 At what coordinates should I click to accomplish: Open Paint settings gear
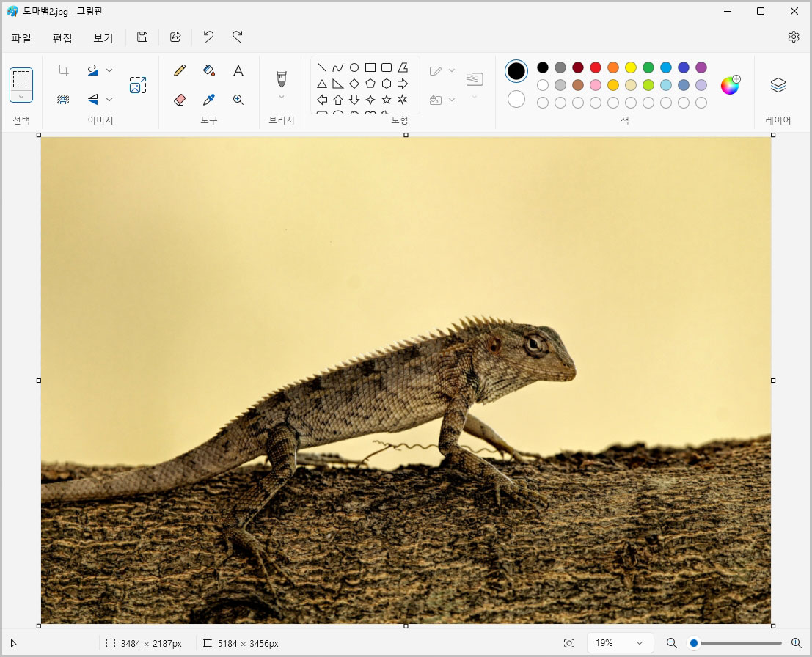pos(794,37)
